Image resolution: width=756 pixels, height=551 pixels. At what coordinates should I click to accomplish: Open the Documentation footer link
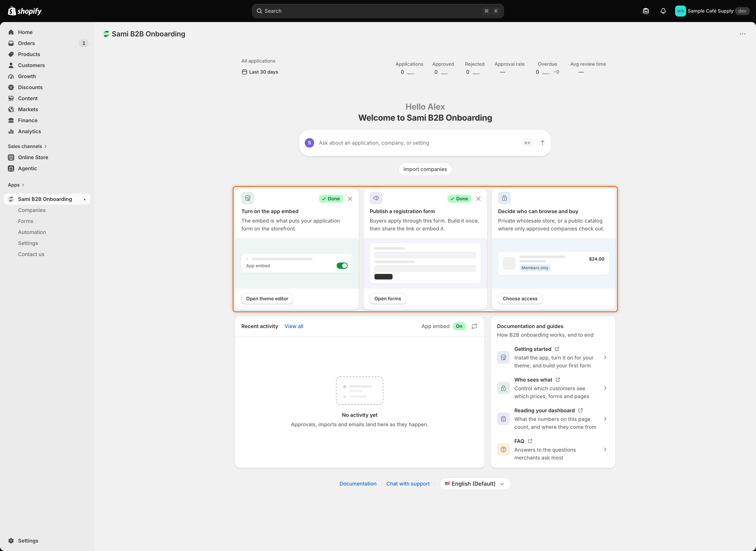pos(358,484)
